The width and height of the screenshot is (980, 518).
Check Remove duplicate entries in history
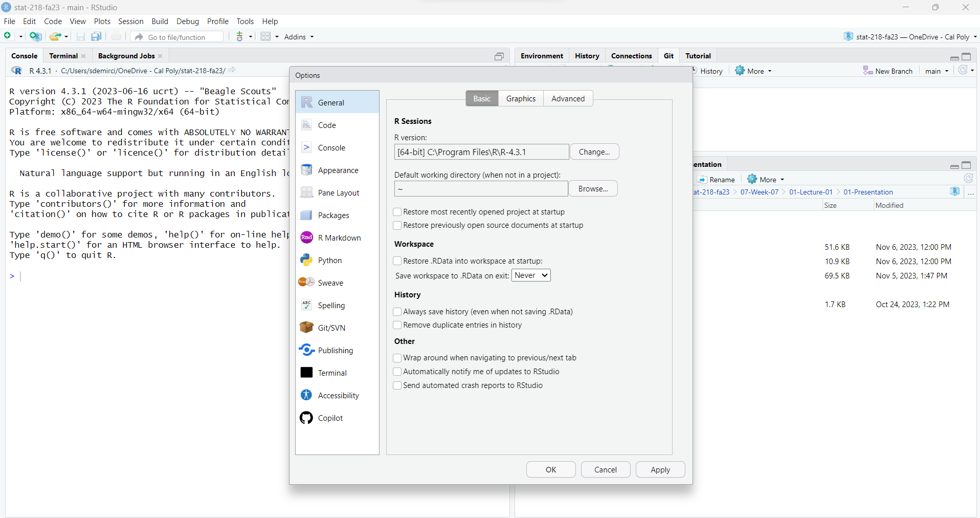[397, 325]
